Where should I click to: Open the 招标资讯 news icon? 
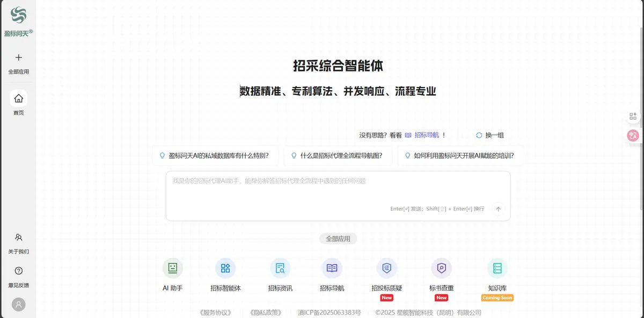[280, 268]
